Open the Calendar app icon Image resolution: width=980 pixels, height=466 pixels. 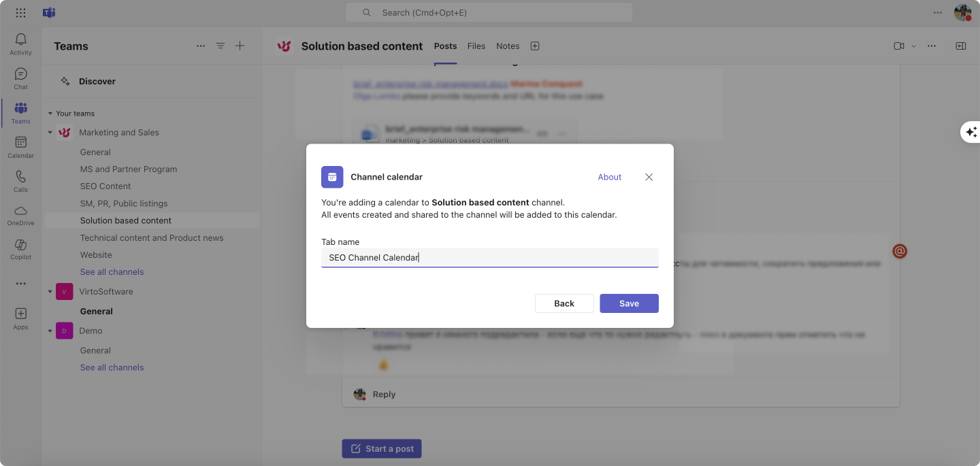(20, 142)
